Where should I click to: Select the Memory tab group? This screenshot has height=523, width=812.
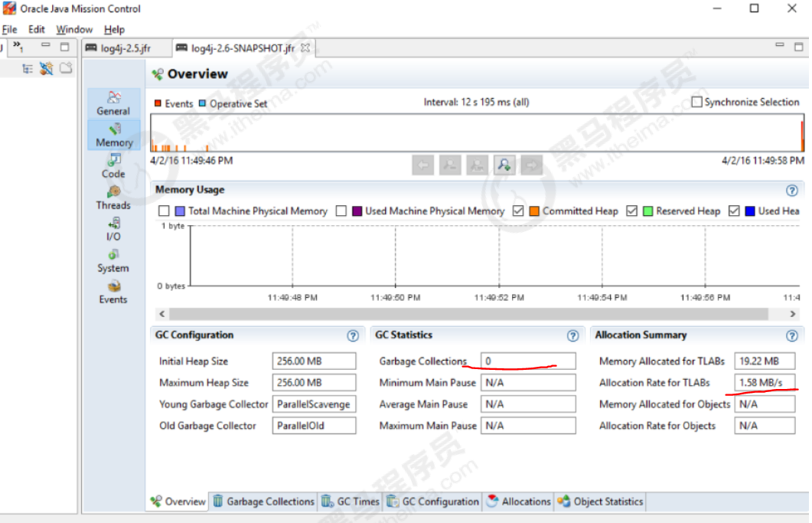[x=114, y=136]
